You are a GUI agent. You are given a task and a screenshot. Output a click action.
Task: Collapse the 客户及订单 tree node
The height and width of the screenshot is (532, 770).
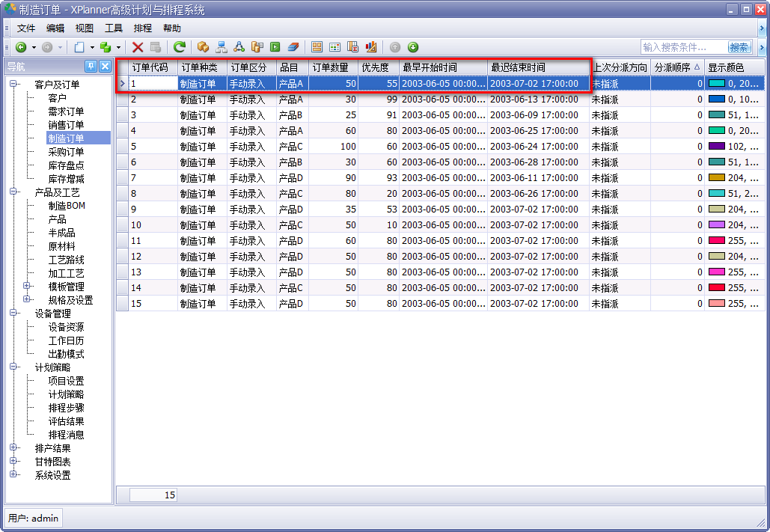[13, 84]
